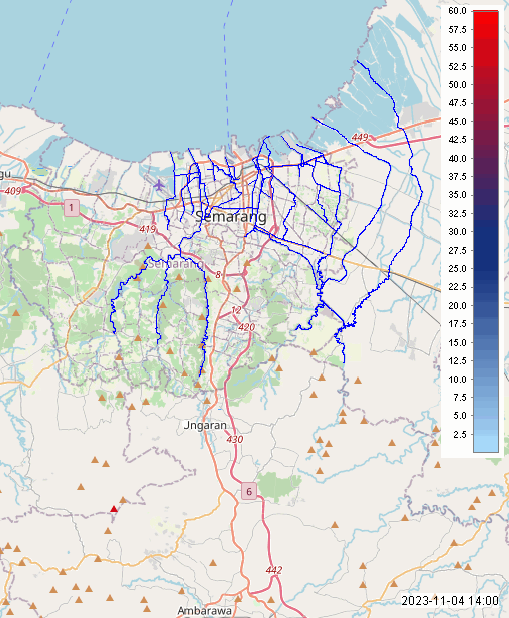Click the 25.0 legend value
Image resolution: width=509 pixels, height=618 pixels.
point(457,268)
